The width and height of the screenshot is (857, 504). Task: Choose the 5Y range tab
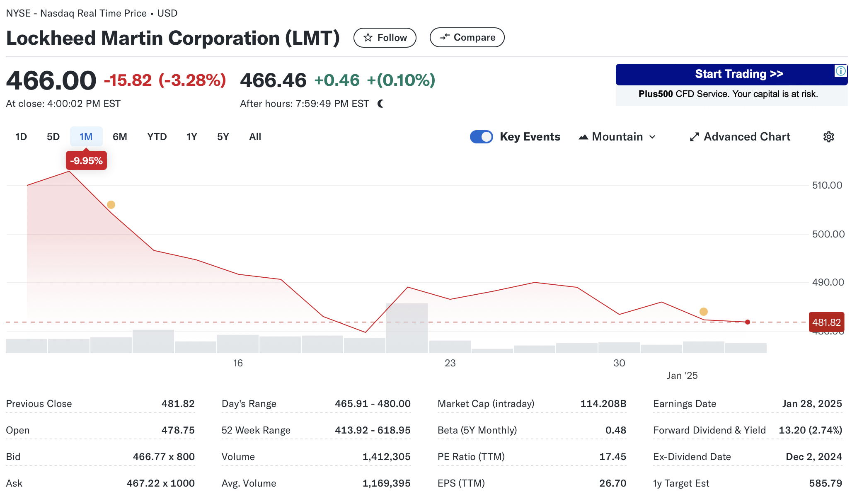click(223, 137)
